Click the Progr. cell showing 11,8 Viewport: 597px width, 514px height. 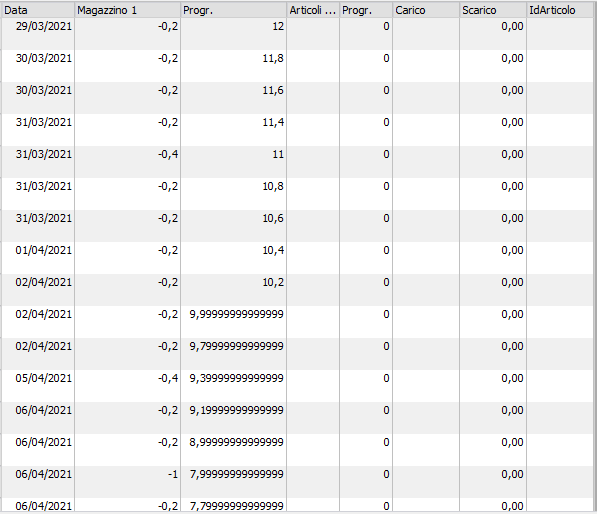click(x=233, y=66)
